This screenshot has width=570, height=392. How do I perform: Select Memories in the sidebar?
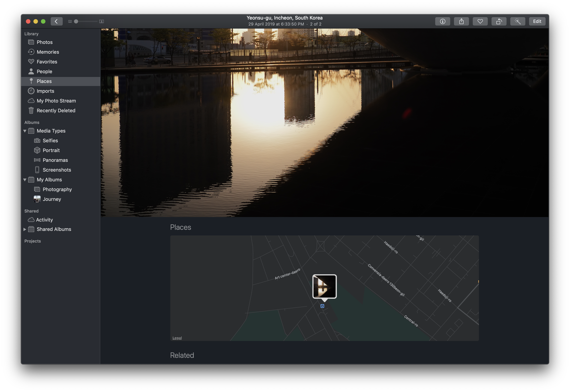tap(48, 52)
